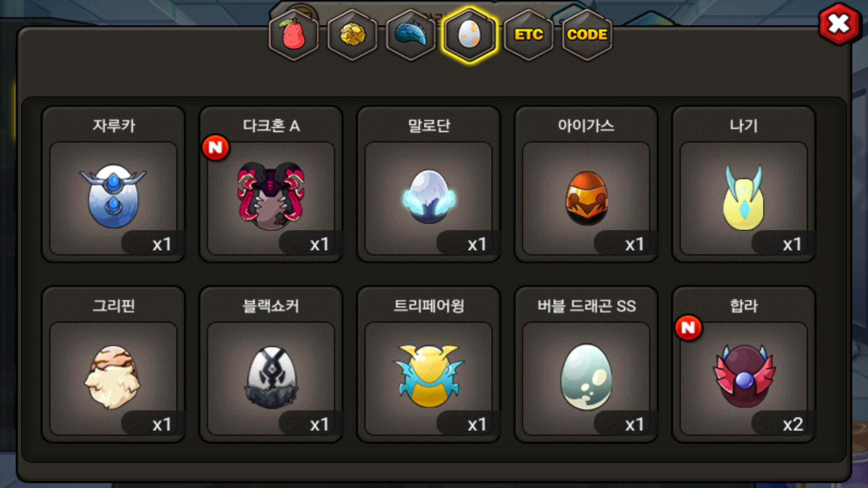Choose the 그리핀 furry egg
Viewport: 868px width, 488px height.
coord(113,365)
